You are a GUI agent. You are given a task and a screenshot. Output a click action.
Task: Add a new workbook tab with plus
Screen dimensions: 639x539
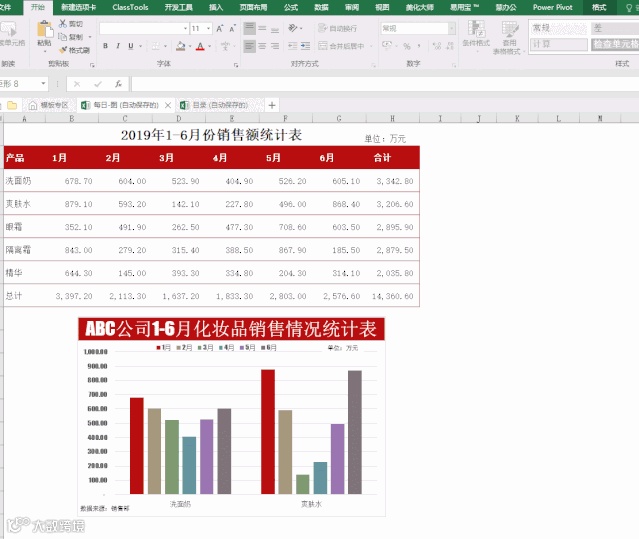click(x=272, y=105)
